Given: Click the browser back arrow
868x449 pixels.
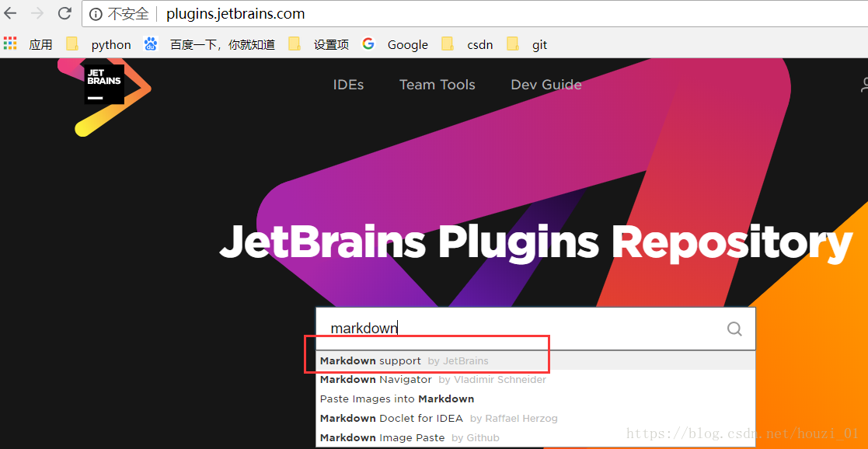Looking at the screenshot, I should pos(10,13).
